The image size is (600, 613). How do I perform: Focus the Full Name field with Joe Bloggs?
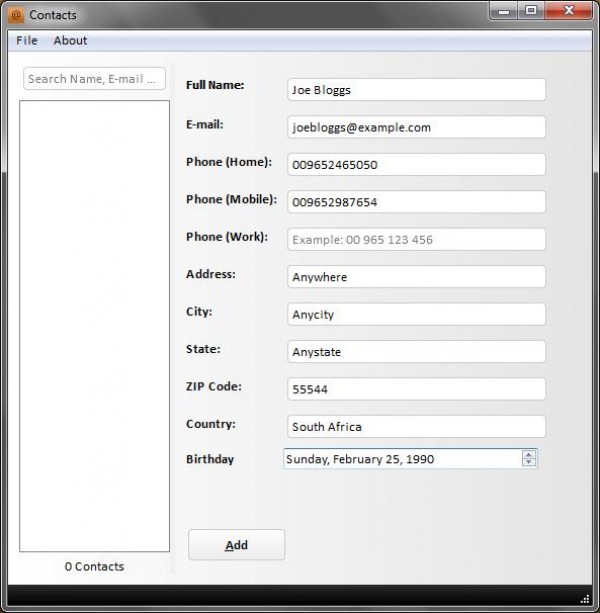pyautogui.click(x=416, y=90)
